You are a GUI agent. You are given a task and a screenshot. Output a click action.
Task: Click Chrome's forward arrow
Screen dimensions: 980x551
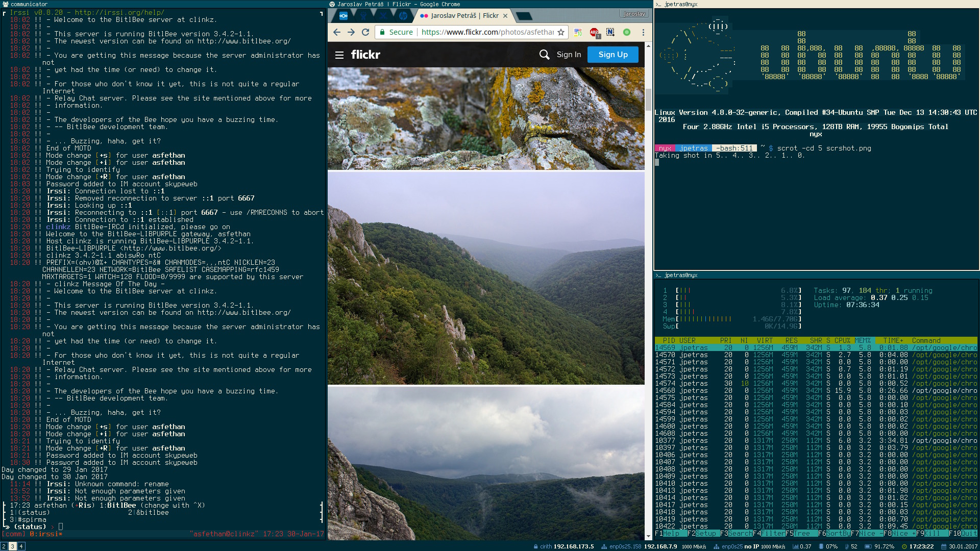point(351,32)
